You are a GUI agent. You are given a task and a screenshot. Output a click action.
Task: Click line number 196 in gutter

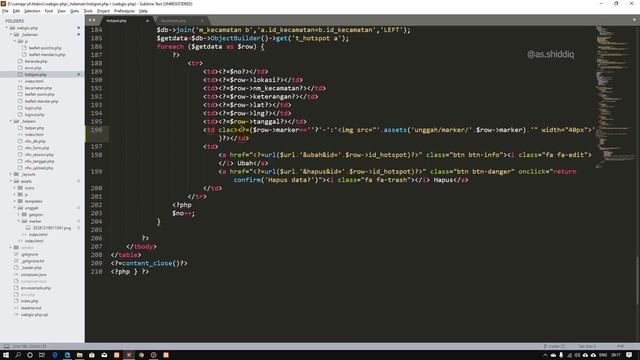97,130
